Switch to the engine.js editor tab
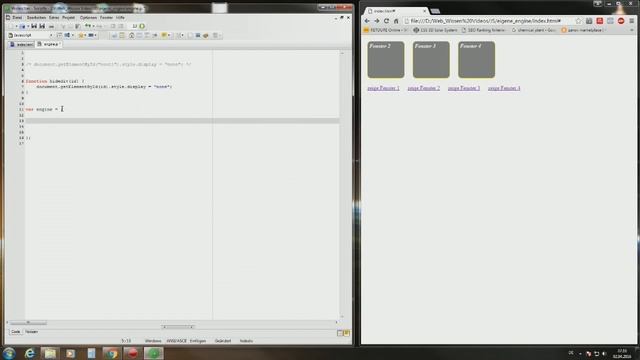The width and height of the screenshot is (640, 360). tap(49, 44)
